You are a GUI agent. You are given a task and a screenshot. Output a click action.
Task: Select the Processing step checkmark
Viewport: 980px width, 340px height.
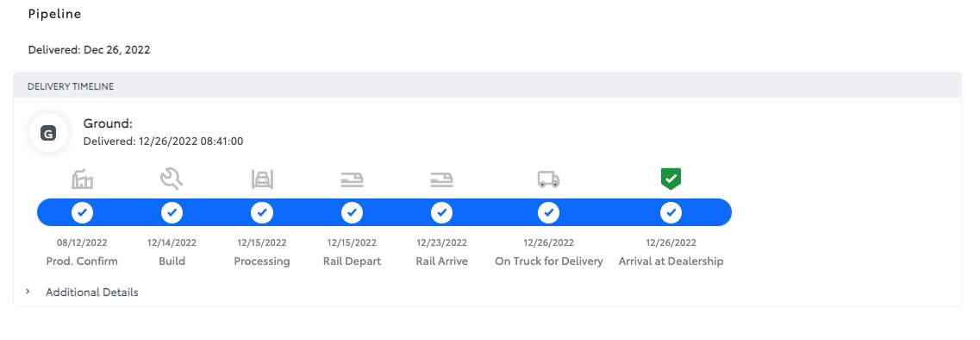point(262,213)
